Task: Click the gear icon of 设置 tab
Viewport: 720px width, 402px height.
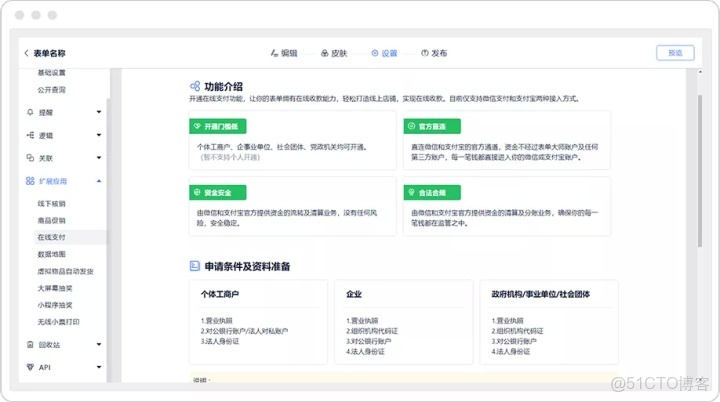Action: point(375,53)
